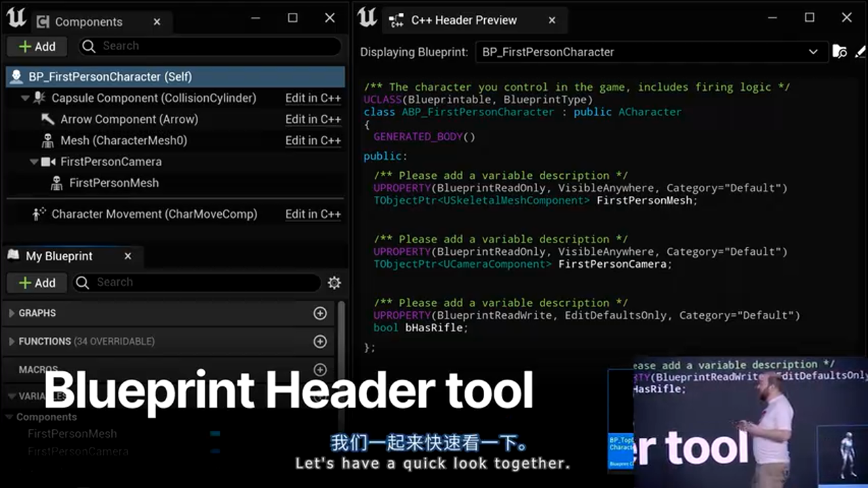Select the FirstPersonMesh skeletal mesh component
Image resolution: width=868 pixels, height=488 pixels.
pos(113,183)
